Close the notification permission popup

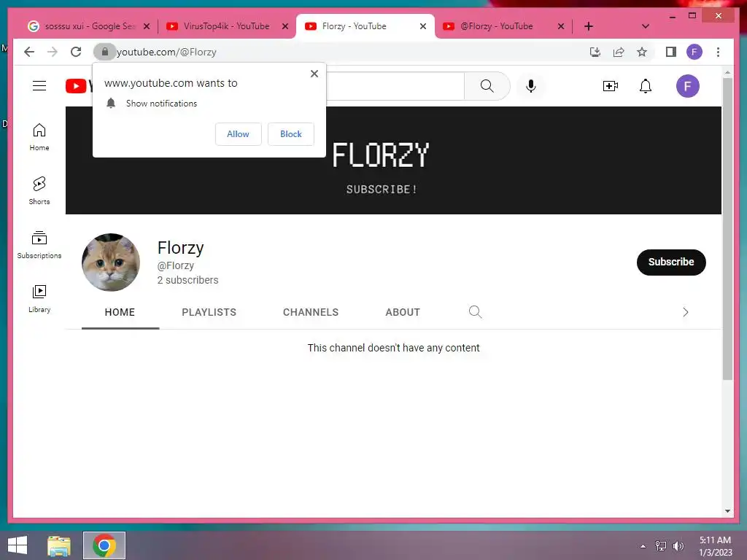tap(314, 74)
